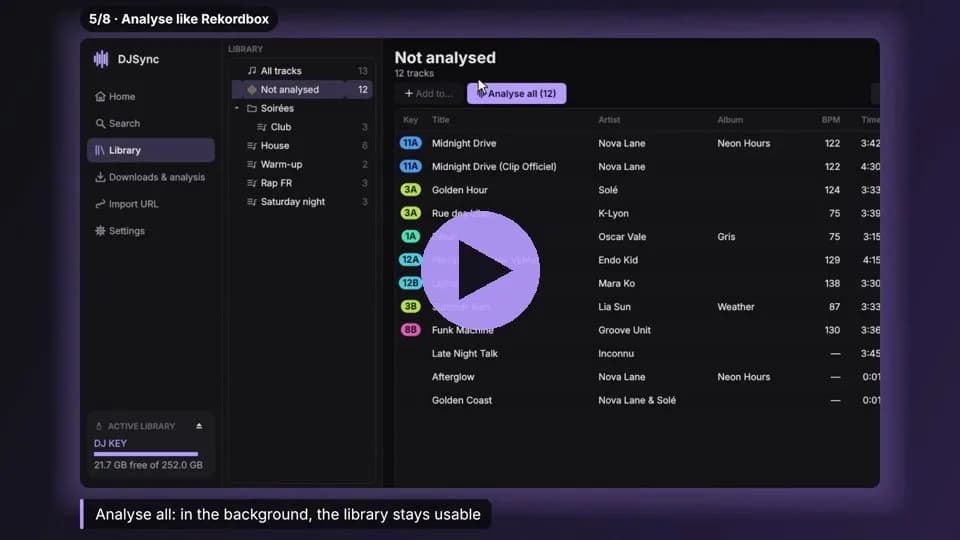Image resolution: width=960 pixels, height=540 pixels.
Task: Play the video with the large play button
Action: [481, 270]
